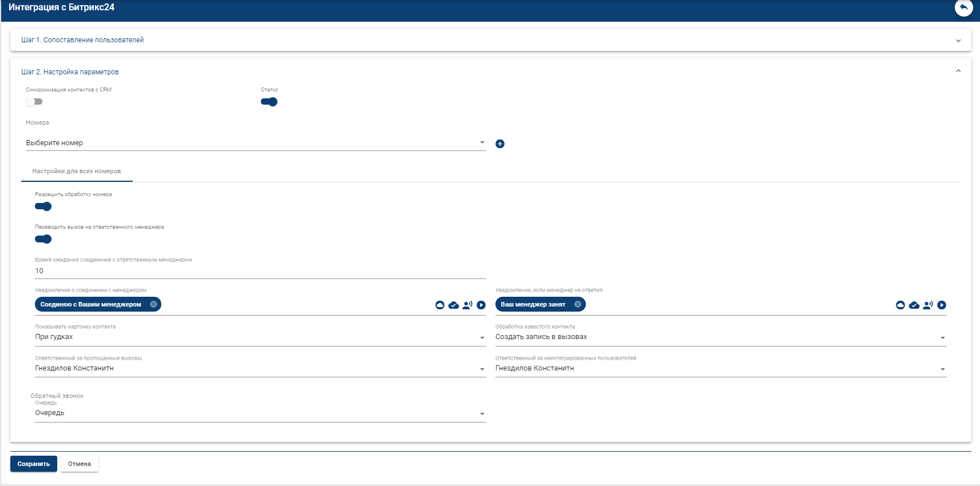Click the 'Номера' label
The height and width of the screenshot is (486, 980).
pyautogui.click(x=37, y=122)
